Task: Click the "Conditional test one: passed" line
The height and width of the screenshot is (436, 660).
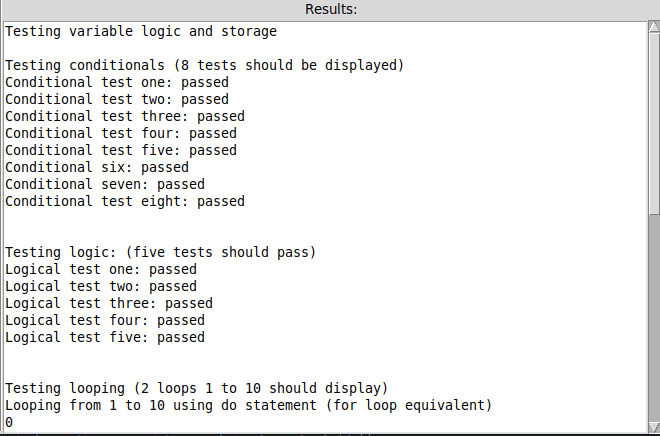Action: point(117,82)
